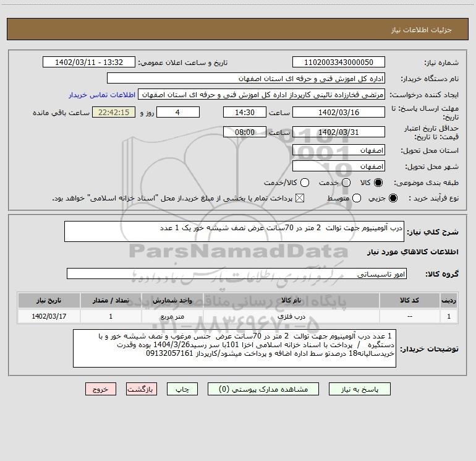Click the اطلاعات کالاهای مورد نیاز heading
This screenshot has width=476, height=461.
[x=413, y=252]
